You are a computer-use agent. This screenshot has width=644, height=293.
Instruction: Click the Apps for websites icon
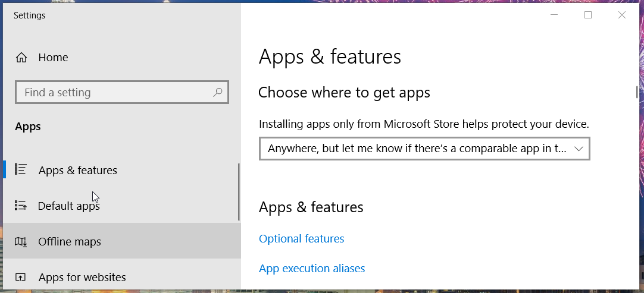pos(21,277)
